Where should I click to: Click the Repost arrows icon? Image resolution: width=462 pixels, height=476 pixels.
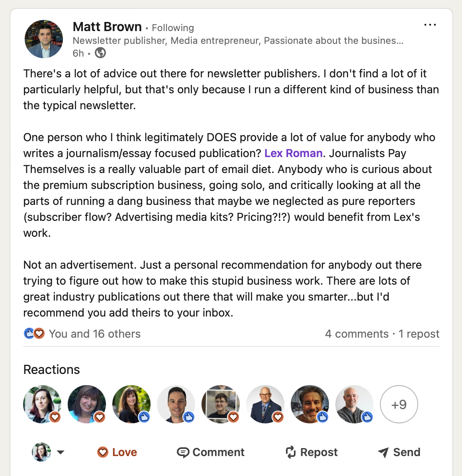click(x=291, y=452)
